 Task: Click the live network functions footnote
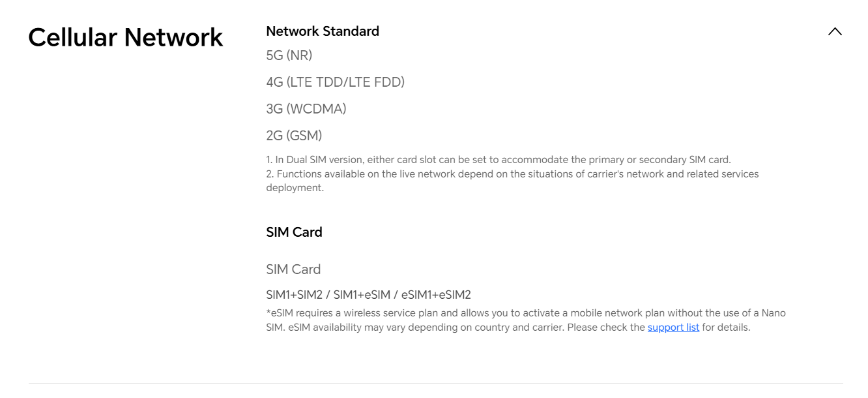[512, 174]
